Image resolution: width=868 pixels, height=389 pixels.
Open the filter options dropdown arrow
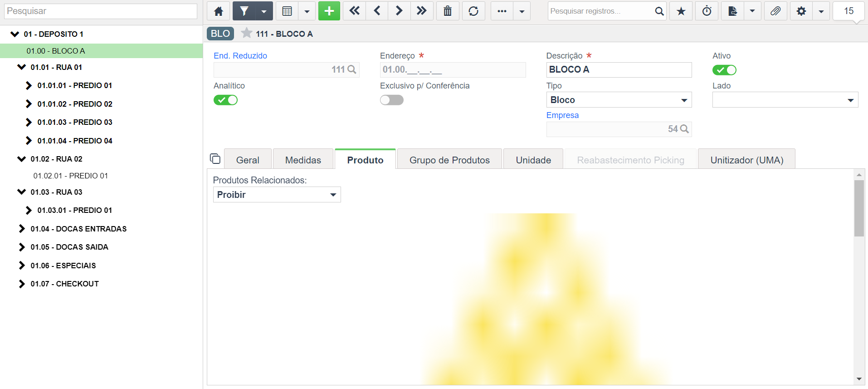[x=264, y=11]
